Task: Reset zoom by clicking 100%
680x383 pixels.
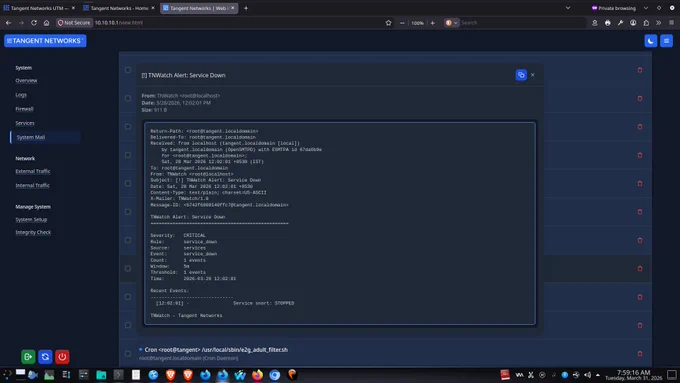Action: pyautogui.click(x=417, y=23)
